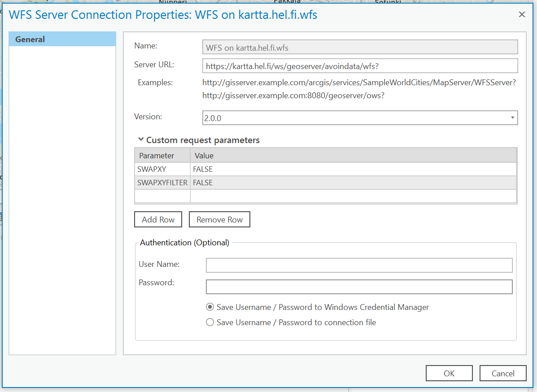This screenshot has height=392, width=537.
Task: Close the WFS connection properties dialog
Action: point(522,14)
